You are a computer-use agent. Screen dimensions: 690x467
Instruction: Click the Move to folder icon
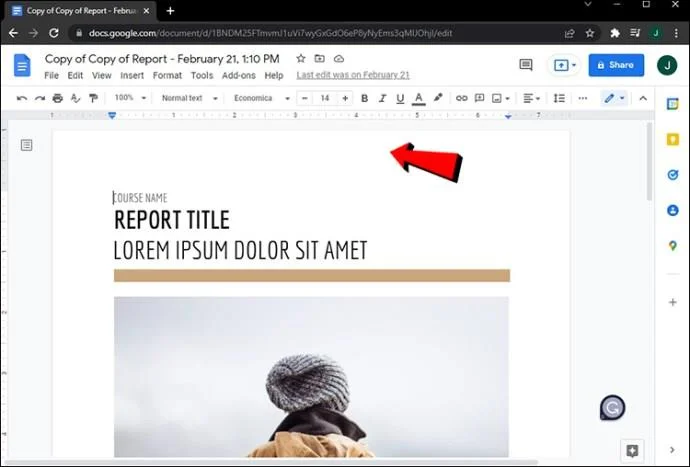[x=319, y=59]
